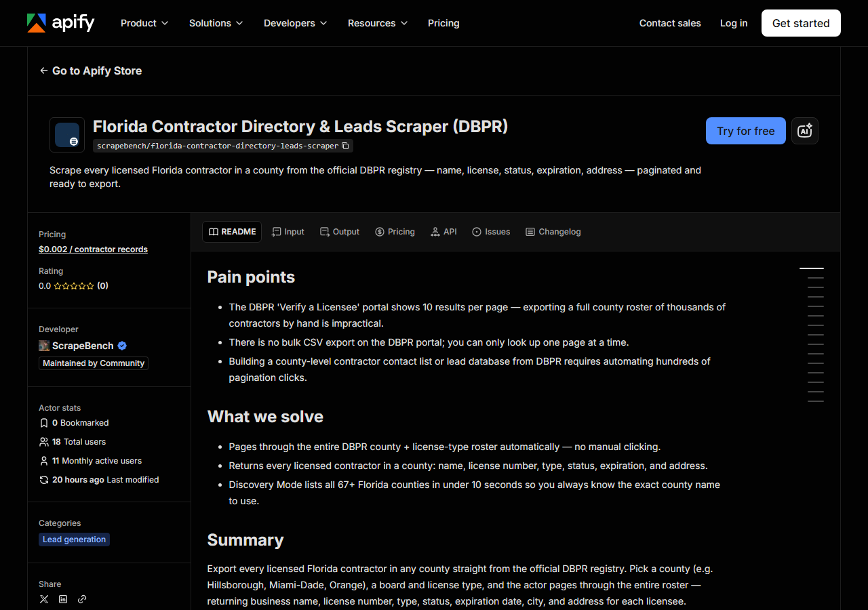Click the Monthly active users icon
The width and height of the screenshot is (868, 610).
[x=44, y=461]
